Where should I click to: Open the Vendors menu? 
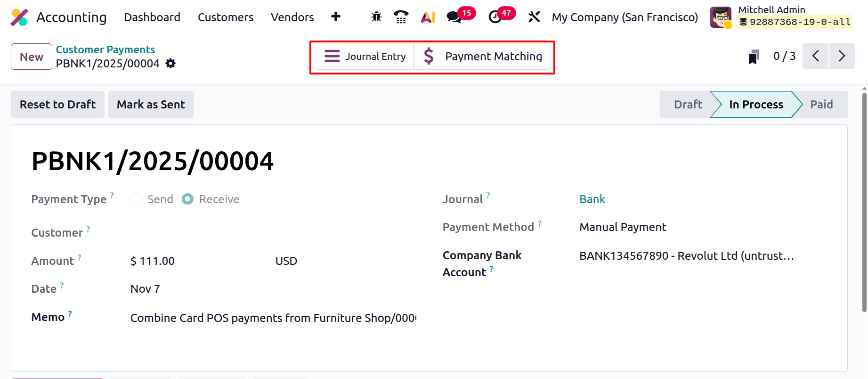(292, 17)
